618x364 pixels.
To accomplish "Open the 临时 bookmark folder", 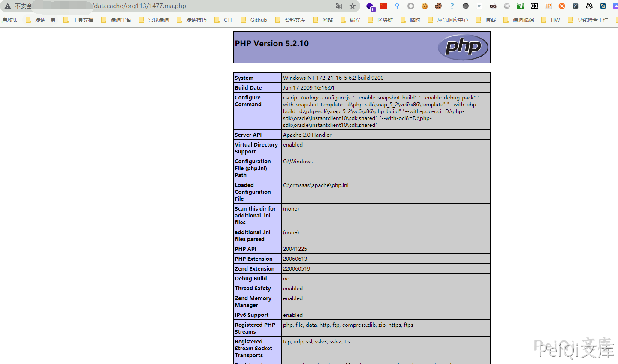I will (x=410, y=20).
